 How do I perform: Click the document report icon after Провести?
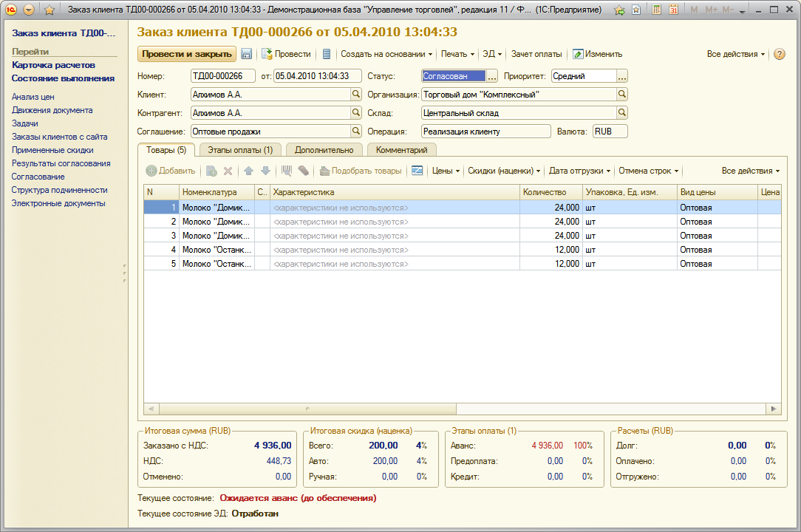point(327,54)
